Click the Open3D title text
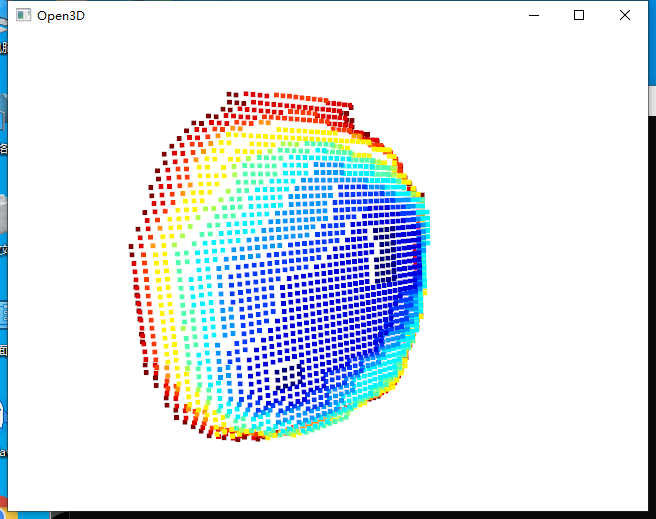656x519 pixels. coord(61,16)
